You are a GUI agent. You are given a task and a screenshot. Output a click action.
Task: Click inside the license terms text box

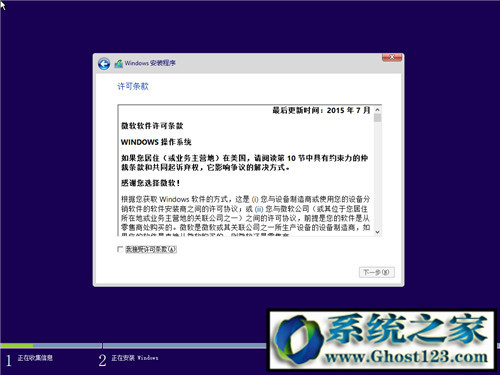click(x=246, y=170)
